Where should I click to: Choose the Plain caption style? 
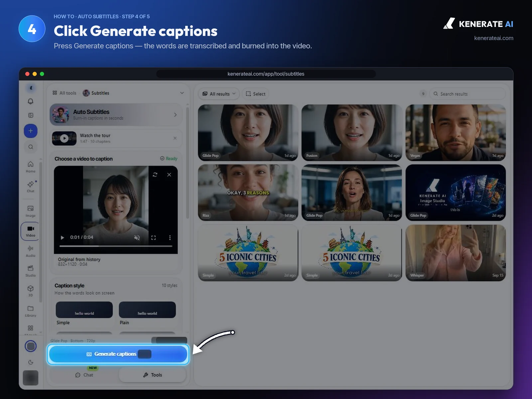pyautogui.click(x=147, y=310)
